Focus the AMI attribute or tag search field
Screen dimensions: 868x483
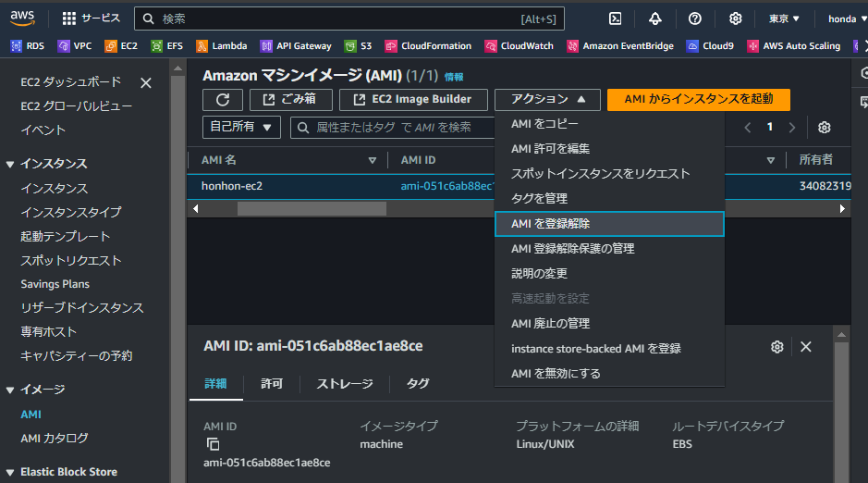coord(392,128)
